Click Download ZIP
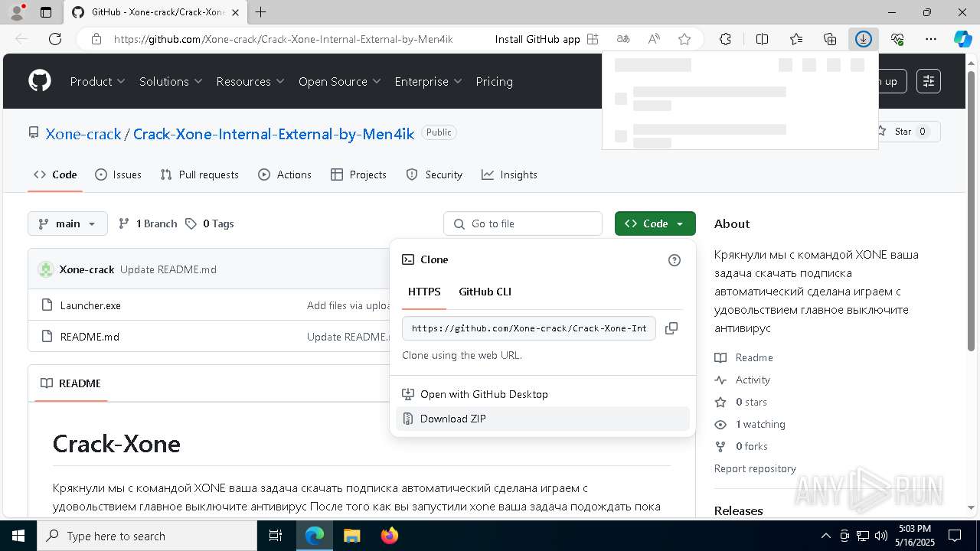Viewport: 980px width, 551px height. click(x=543, y=419)
